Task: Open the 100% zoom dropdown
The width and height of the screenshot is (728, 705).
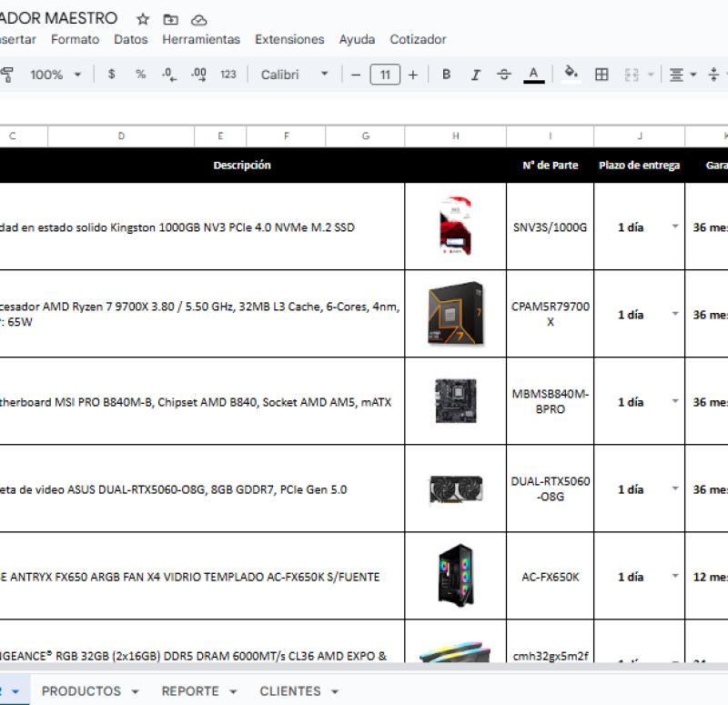Action: pyautogui.click(x=55, y=75)
